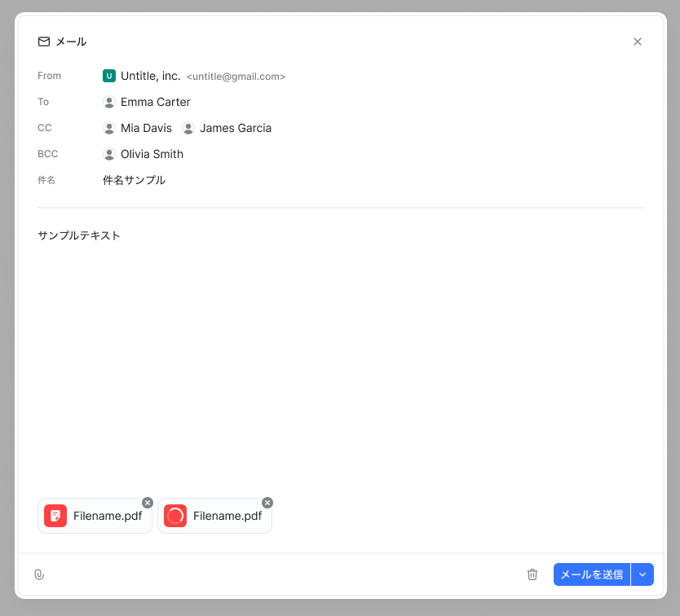Close the mail compose dialog
This screenshot has height=616, width=680.
[637, 42]
